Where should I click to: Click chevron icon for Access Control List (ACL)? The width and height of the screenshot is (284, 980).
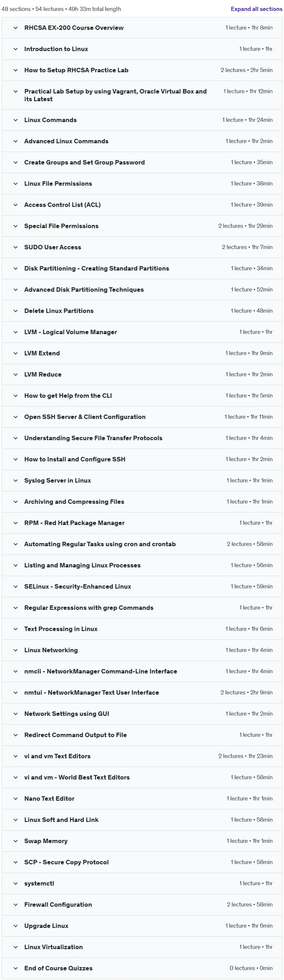click(16, 205)
